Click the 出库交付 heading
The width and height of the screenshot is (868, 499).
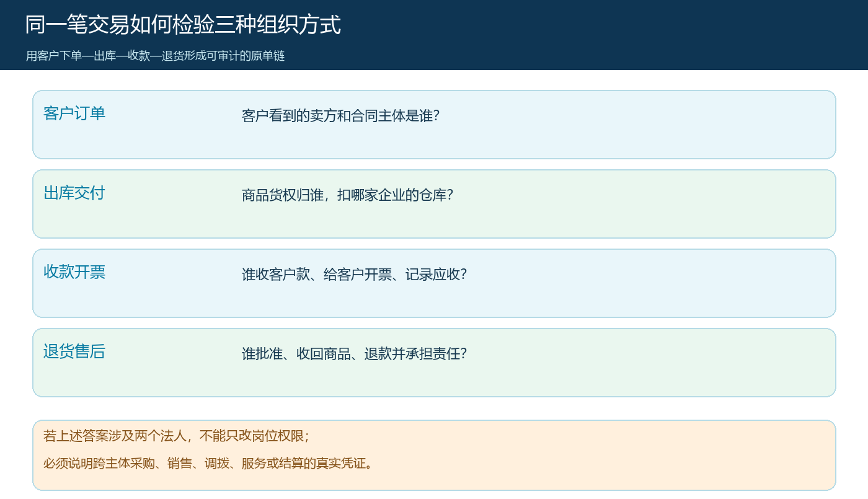click(x=74, y=193)
